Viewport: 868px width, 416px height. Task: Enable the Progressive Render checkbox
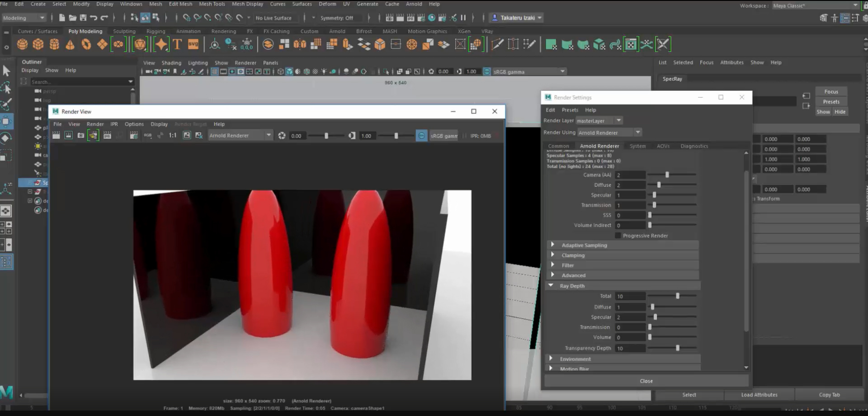[618, 236]
